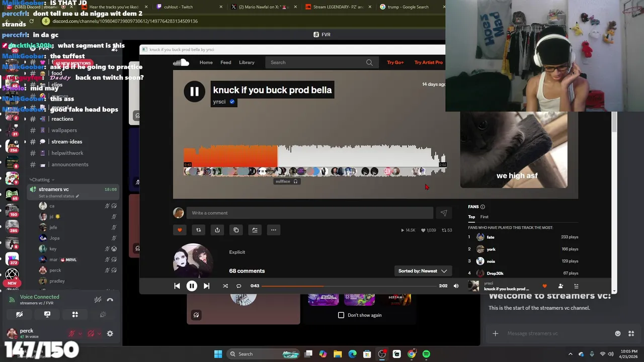Open the FANS info icon

[x=482, y=207]
